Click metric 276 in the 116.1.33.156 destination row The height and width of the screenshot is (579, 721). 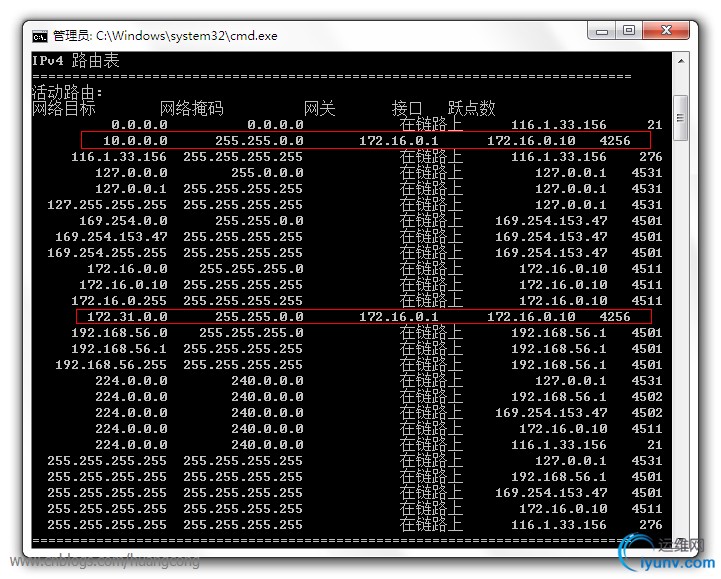coord(651,157)
